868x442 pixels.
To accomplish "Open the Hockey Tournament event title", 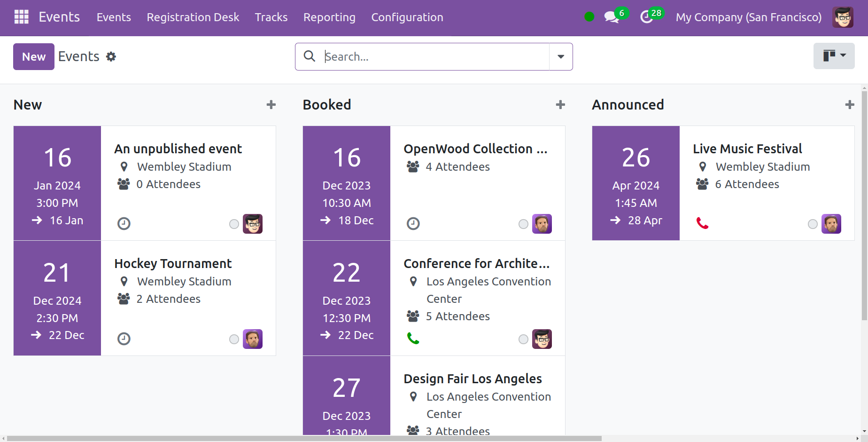I will (x=173, y=263).
